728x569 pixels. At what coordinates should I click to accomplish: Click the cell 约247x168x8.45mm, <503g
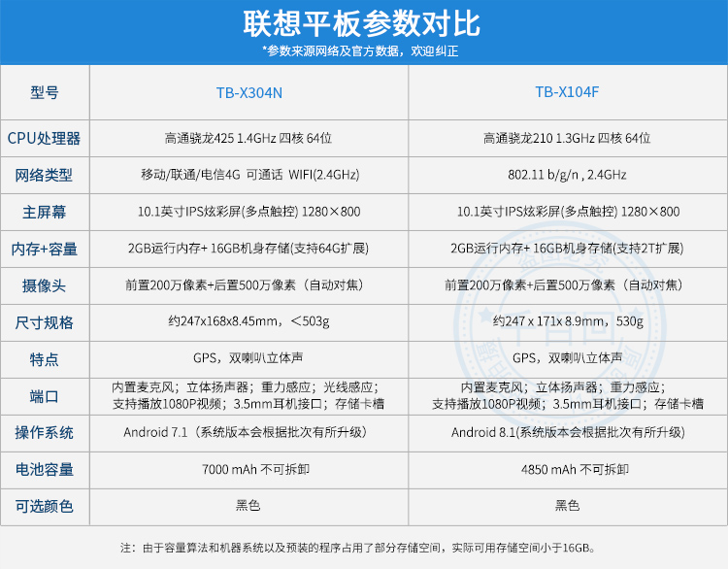pos(249,321)
